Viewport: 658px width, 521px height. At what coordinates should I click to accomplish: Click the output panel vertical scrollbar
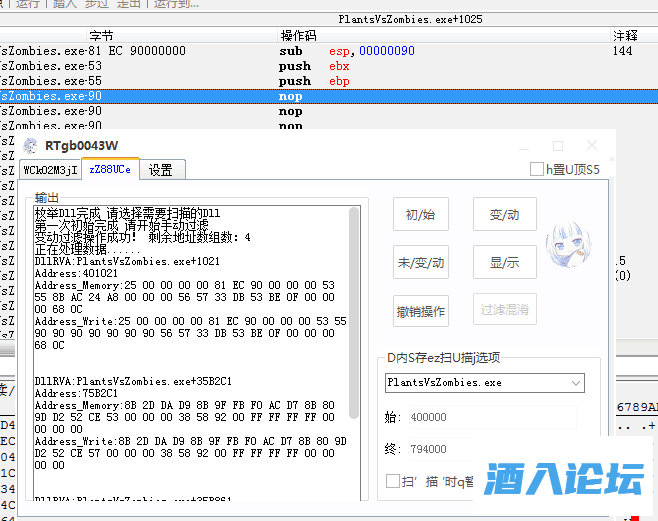[x=354, y=313]
